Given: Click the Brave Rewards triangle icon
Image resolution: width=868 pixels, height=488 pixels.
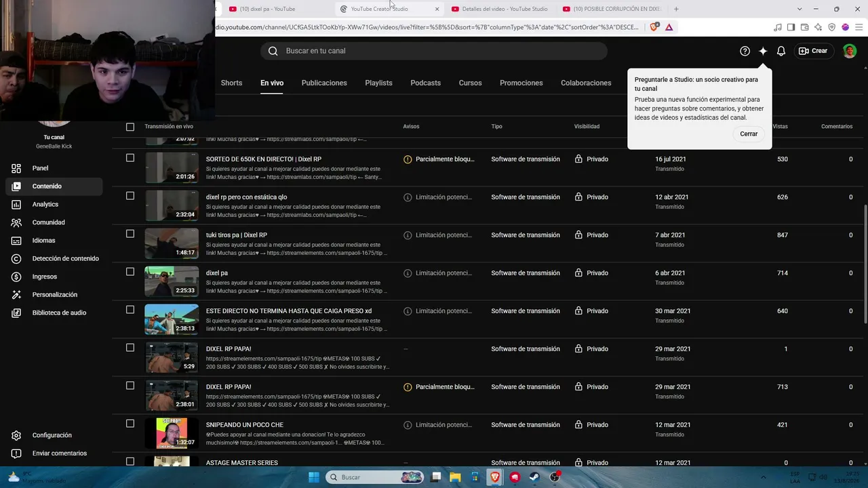Looking at the screenshot, I should 669,27.
